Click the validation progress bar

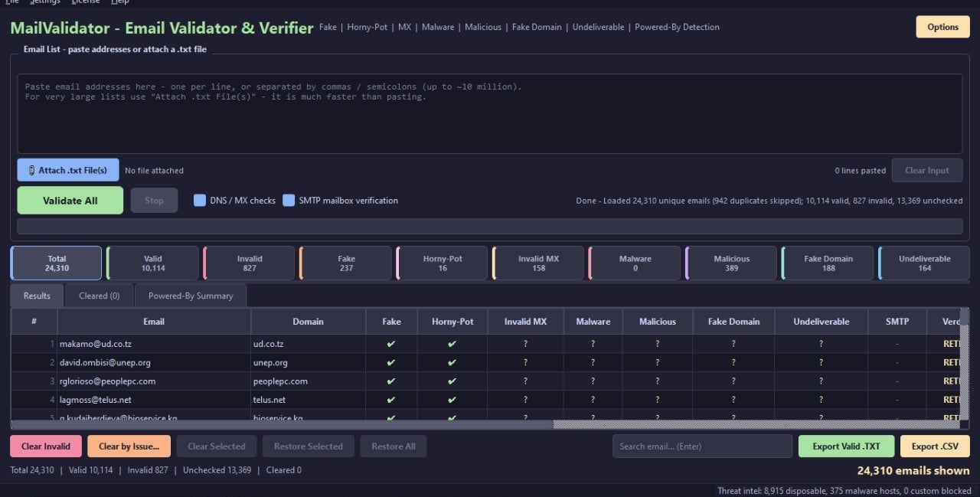489,226
